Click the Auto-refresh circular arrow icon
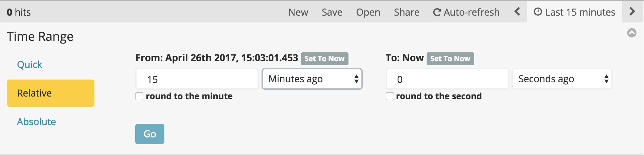The image size is (644, 155). (x=437, y=13)
